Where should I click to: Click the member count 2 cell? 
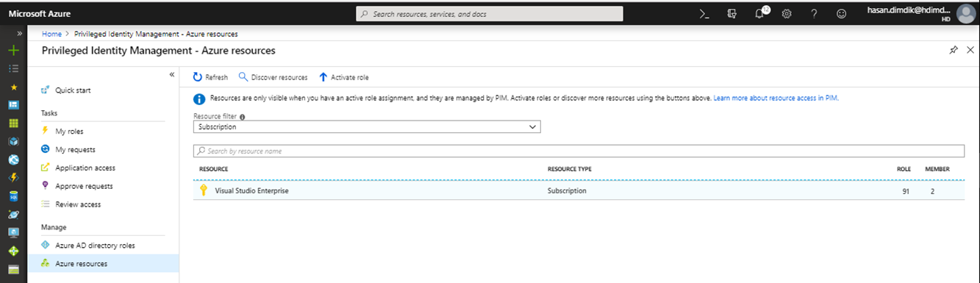coord(932,190)
